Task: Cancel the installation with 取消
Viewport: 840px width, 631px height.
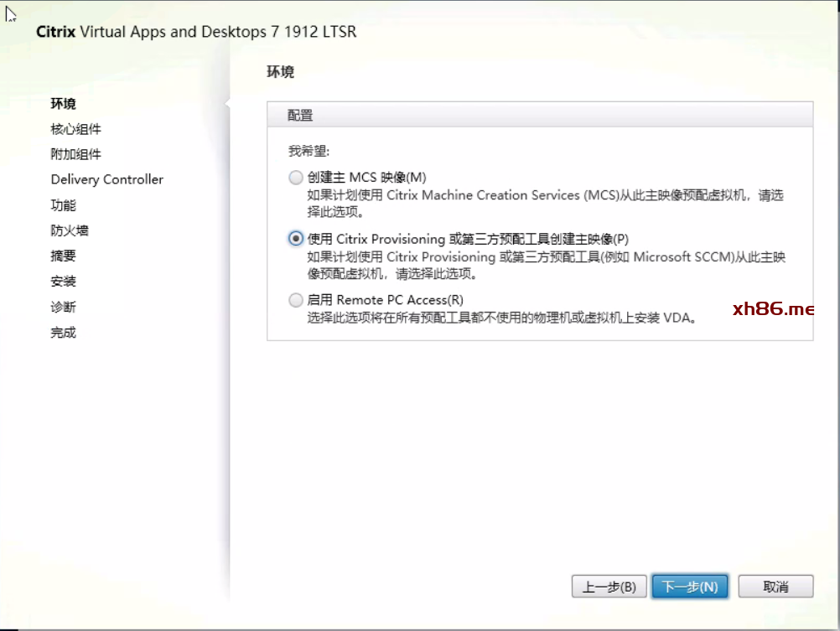Action: pyautogui.click(x=775, y=587)
